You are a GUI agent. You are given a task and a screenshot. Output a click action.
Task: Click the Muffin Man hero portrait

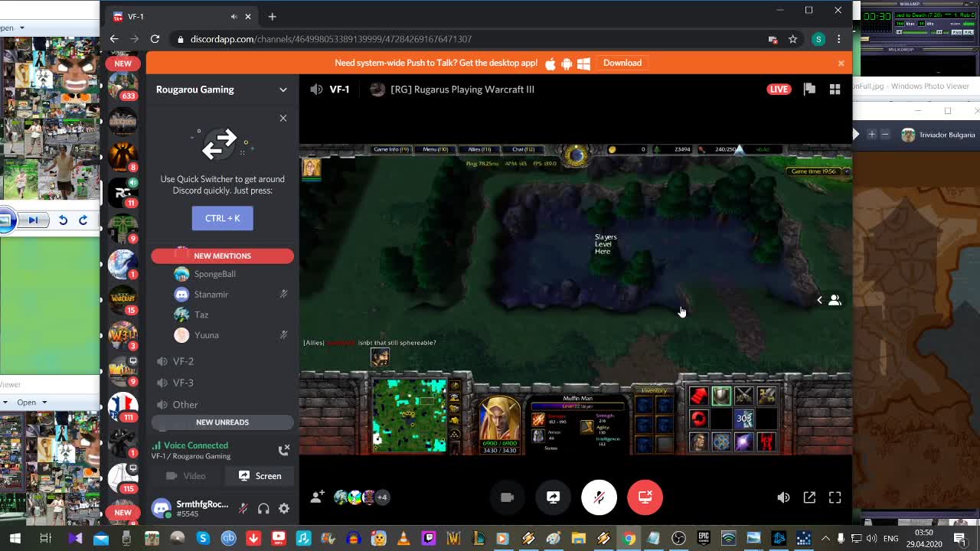tap(499, 419)
